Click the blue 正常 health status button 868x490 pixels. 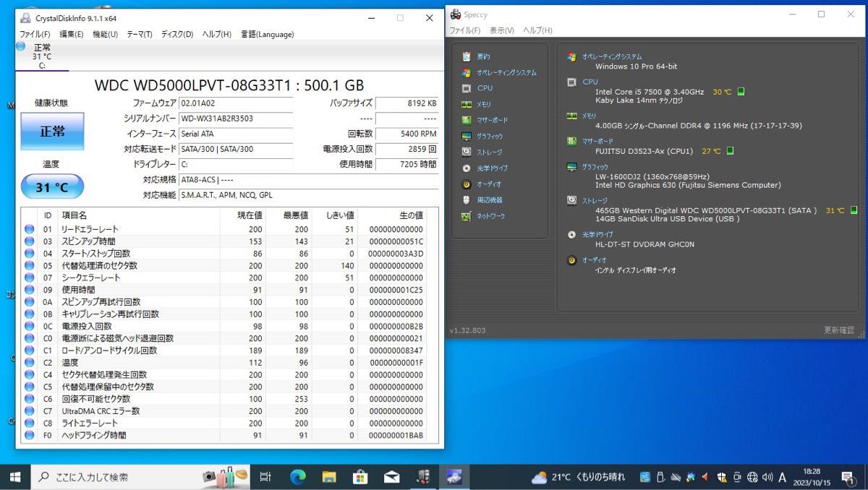point(52,132)
